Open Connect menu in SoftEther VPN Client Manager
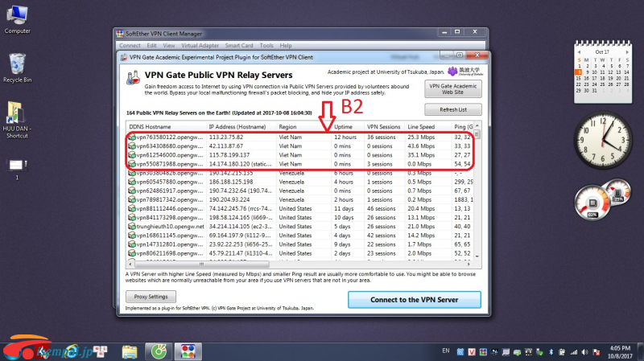Image resolution: width=644 pixels, height=361 pixels. (130, 46)
